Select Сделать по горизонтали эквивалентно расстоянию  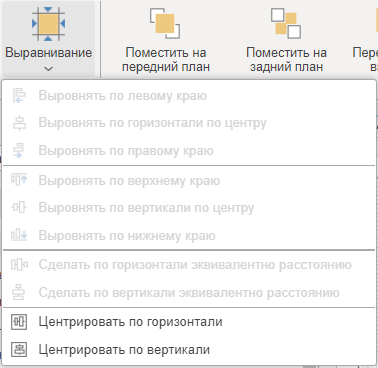tap(189, 265)
